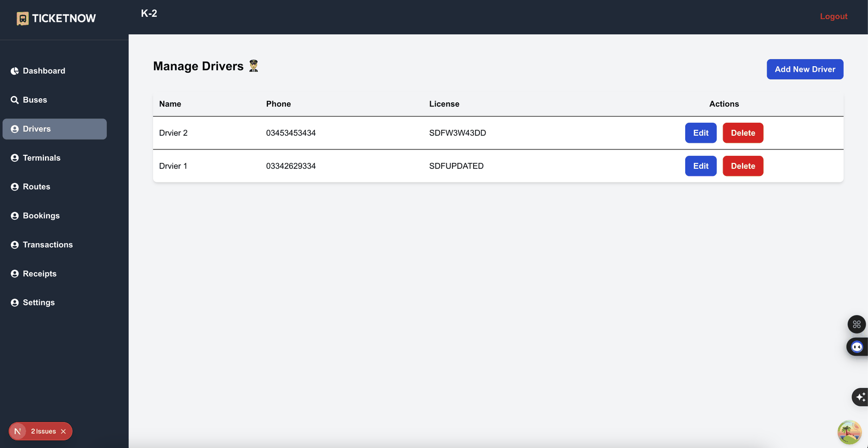Open the Next.js dev tools N icon
The image size is (868, 448).
tap(18, 431)
